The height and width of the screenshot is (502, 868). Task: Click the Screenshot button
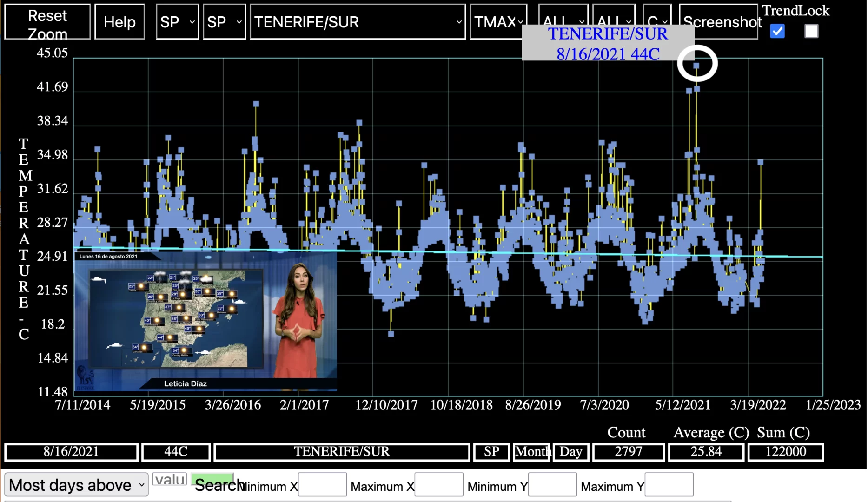(719, 22)
